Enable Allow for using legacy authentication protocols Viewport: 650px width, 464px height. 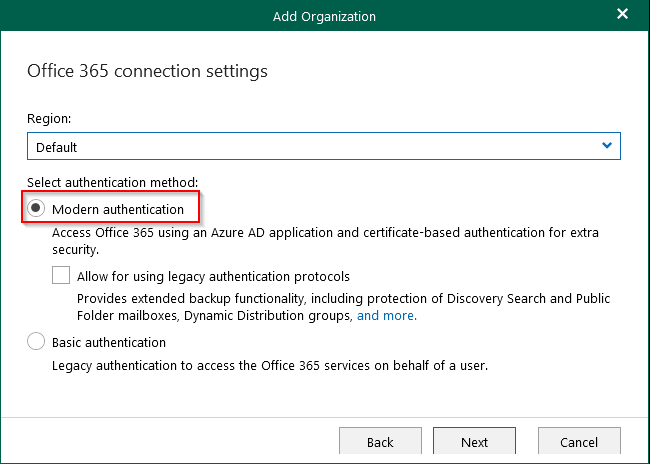pyautogui.click(x=61, y=275)
